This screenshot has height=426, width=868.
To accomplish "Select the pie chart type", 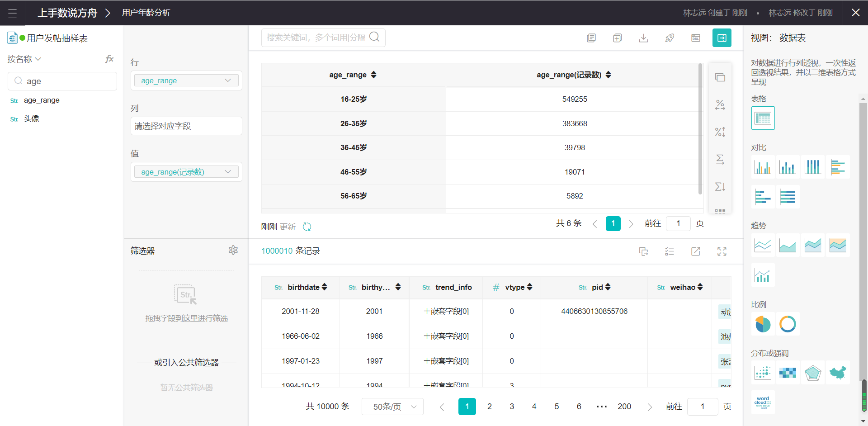I will (763, 324).
